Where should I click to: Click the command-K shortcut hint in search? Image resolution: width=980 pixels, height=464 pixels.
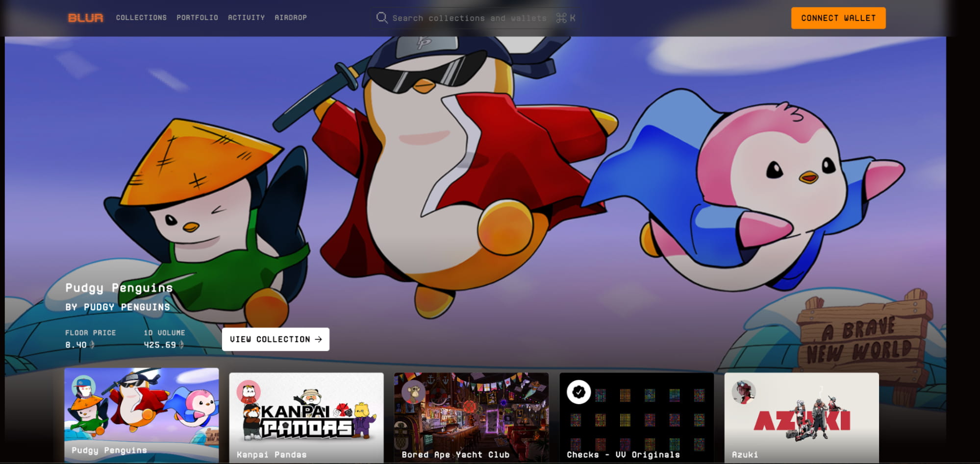[x=566, y=18]
